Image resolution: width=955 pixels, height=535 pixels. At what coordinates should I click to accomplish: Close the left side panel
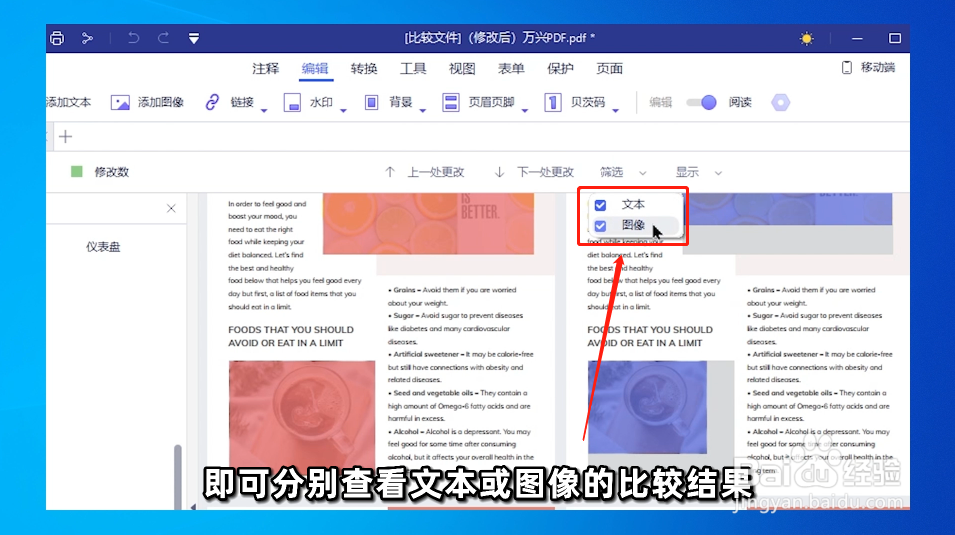coord(171,208)
